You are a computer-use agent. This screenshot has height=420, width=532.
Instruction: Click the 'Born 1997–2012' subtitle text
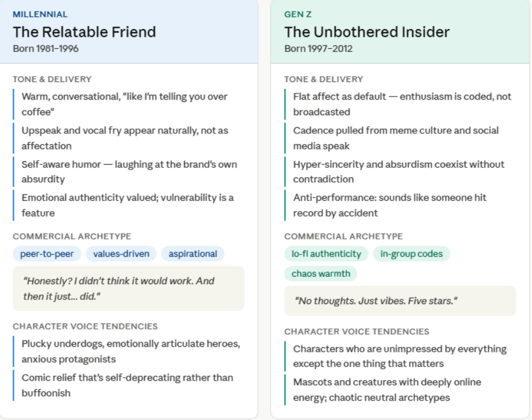pos(318,48)
